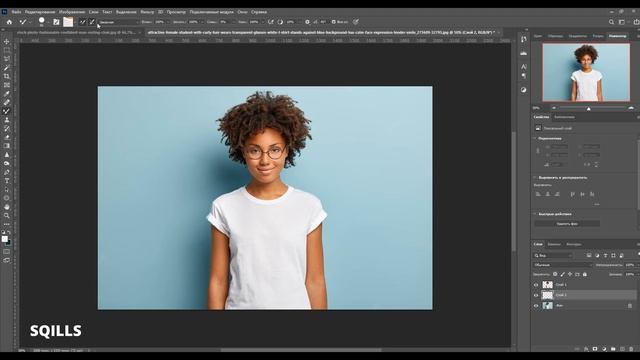The width and height of the screenshot is (640, 360).
Task: Switch to the Цвет panel tab
Action: coord(538,36)
